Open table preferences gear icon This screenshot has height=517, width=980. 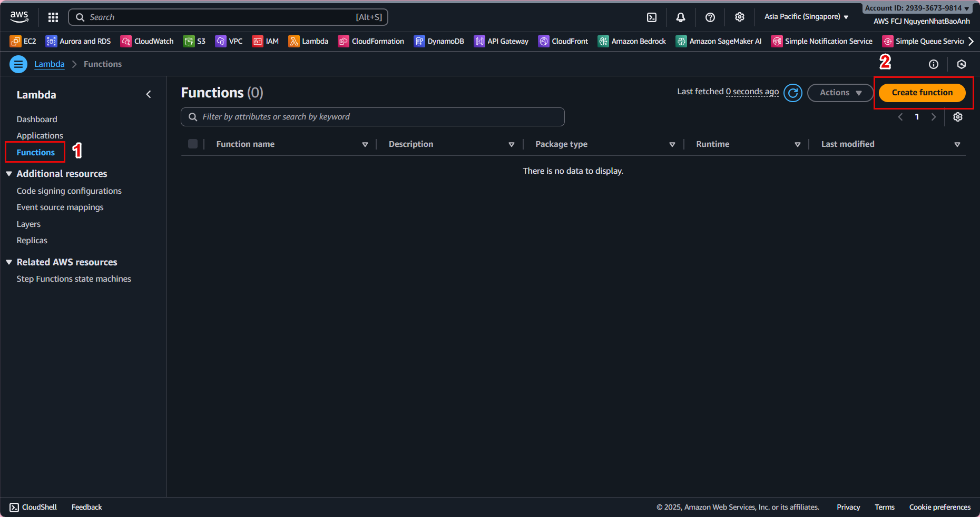click(x=958, y=117)
